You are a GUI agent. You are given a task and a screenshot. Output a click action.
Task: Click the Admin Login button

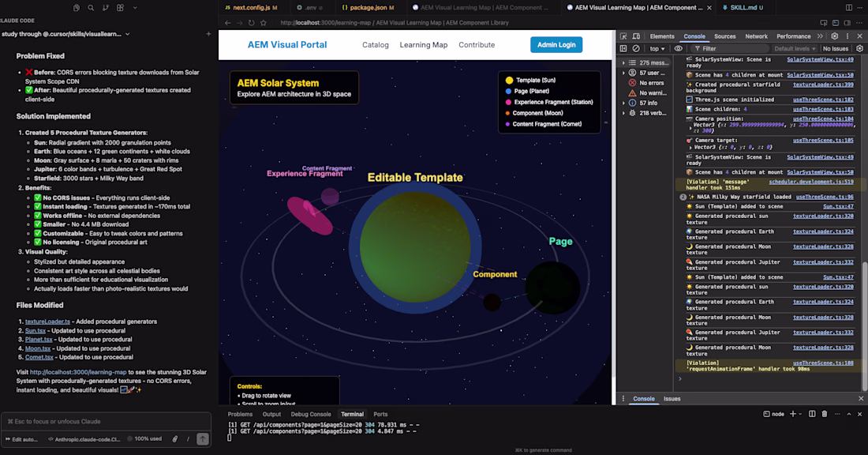point(556,45)
